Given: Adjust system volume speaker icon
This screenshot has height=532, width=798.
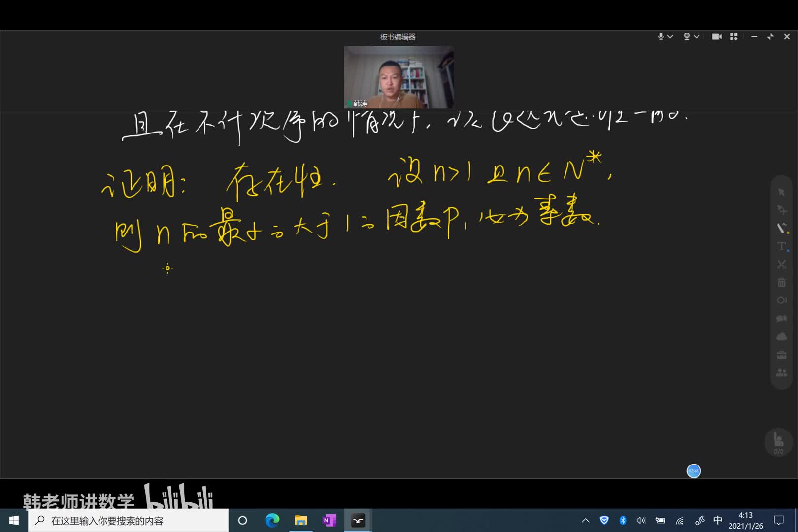Looking at the screenshot, I should click(641, 520).
